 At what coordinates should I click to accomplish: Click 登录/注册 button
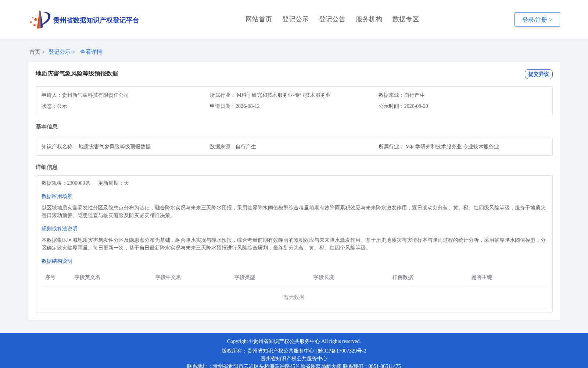(x=537, y=20)
